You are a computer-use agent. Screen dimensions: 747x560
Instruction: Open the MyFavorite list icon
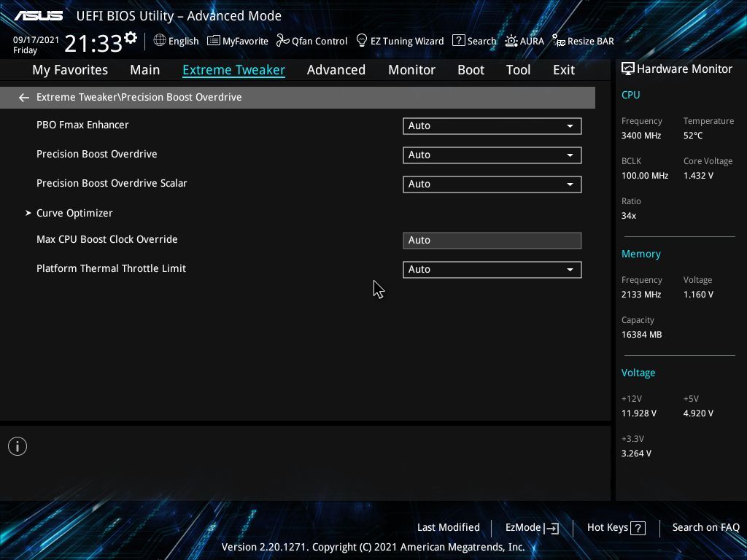click(214, 41)
